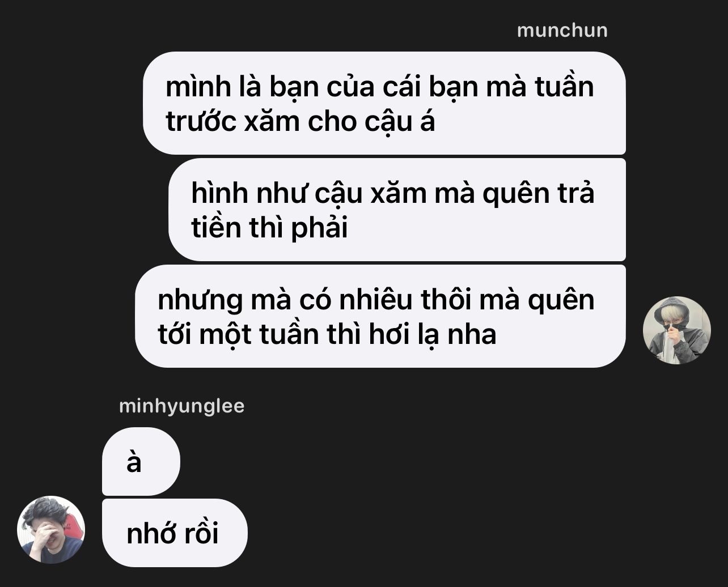Click the word "nhưng" opening the third message

click(x=200, y=301)
